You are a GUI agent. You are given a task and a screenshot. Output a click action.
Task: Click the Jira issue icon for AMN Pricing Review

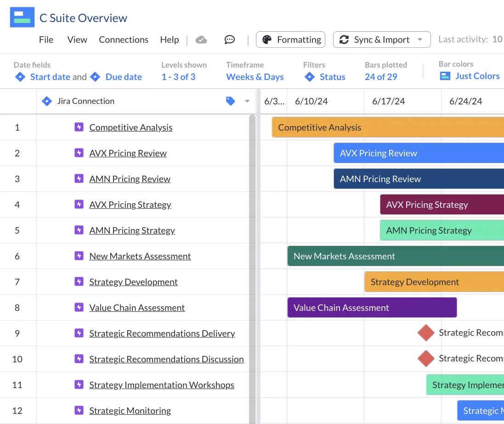click(x=79, y=178)
